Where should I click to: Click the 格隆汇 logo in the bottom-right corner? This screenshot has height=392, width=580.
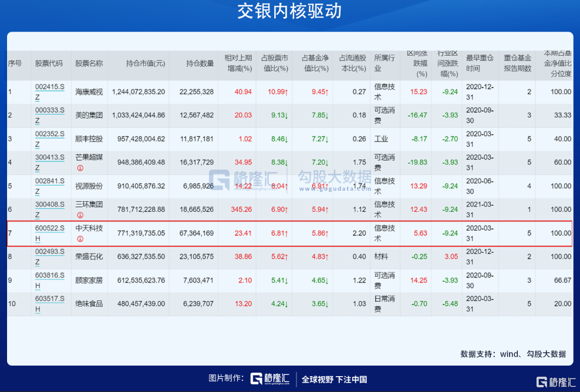556,382
